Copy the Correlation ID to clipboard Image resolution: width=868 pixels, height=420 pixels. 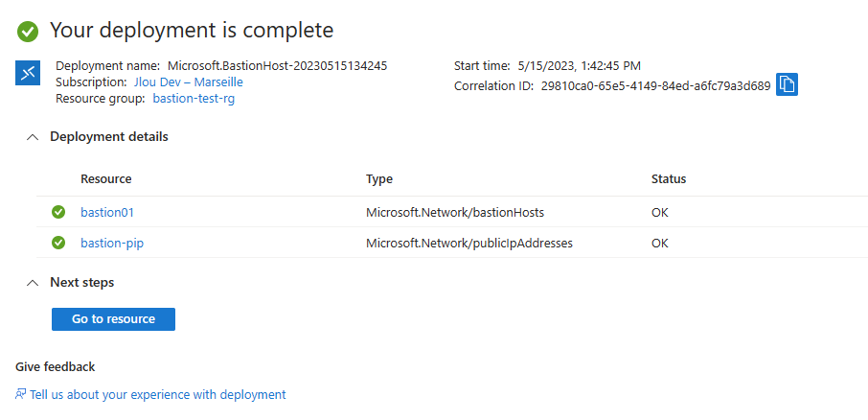787,84
